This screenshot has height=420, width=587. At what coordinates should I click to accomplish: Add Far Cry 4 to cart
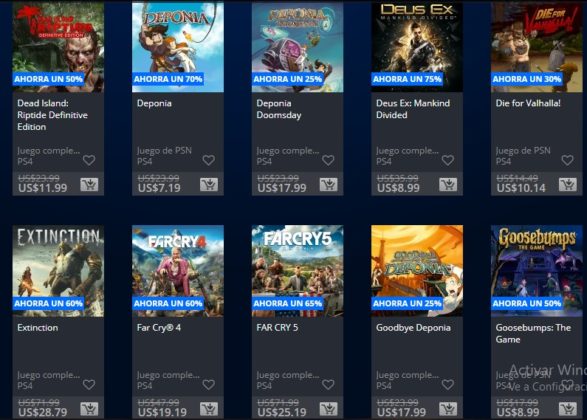click(x=209, y=409)
